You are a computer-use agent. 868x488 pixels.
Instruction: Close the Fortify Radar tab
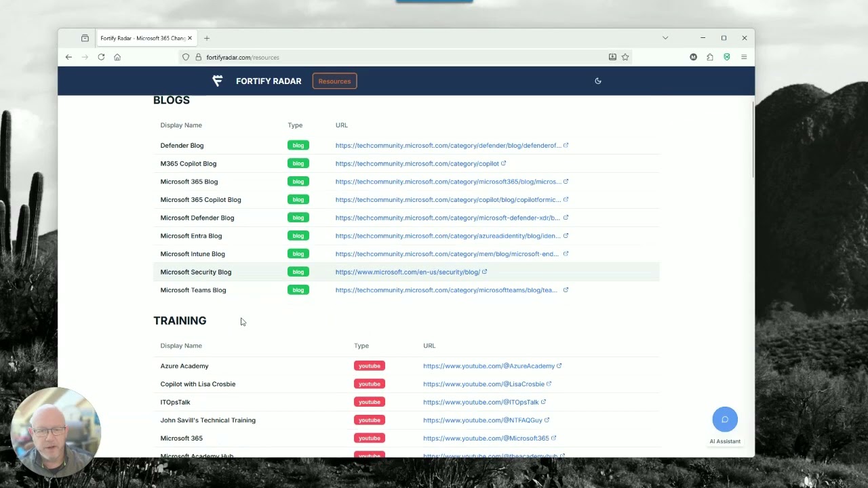click(190, 38)
